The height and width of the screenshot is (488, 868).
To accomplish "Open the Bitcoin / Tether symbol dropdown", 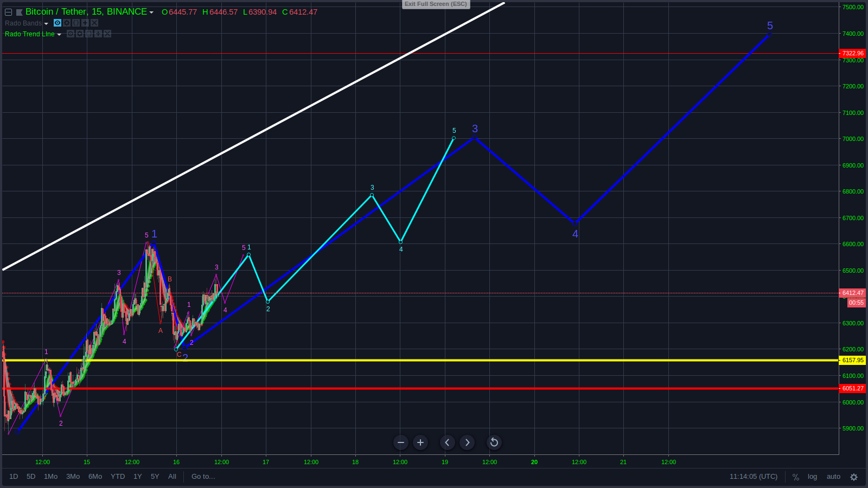I will click(151, 12).
